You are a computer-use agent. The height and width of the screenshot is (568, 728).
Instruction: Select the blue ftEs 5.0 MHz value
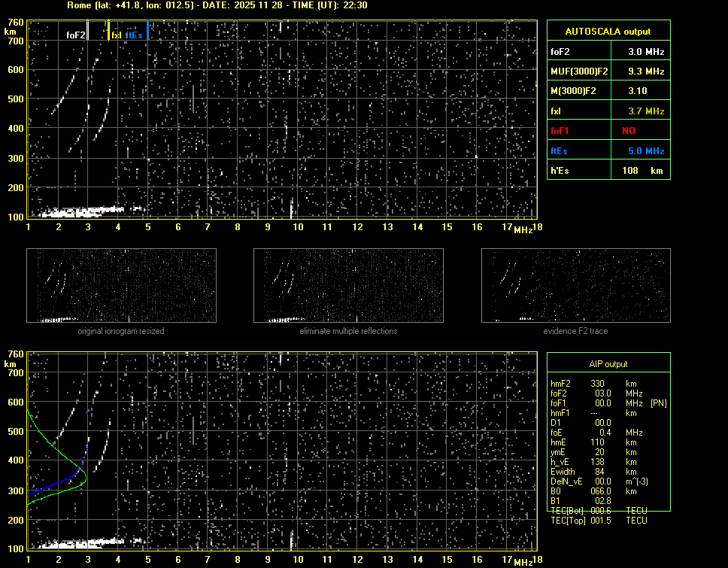[x=646, y=151]
